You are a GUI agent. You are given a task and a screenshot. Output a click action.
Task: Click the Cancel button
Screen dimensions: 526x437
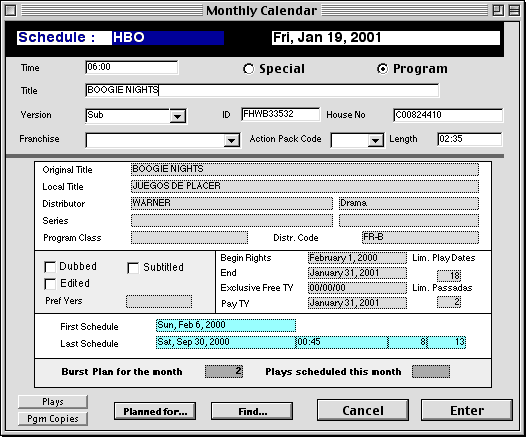click(x=363, y=410)
